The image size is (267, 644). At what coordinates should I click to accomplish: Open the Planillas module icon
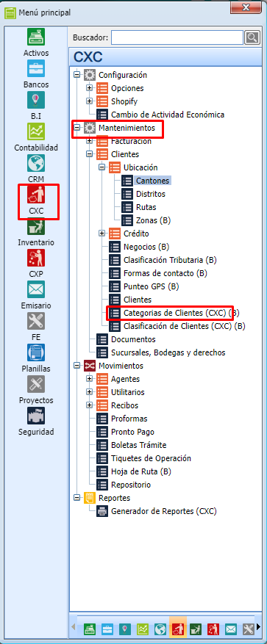click(36, 353)
